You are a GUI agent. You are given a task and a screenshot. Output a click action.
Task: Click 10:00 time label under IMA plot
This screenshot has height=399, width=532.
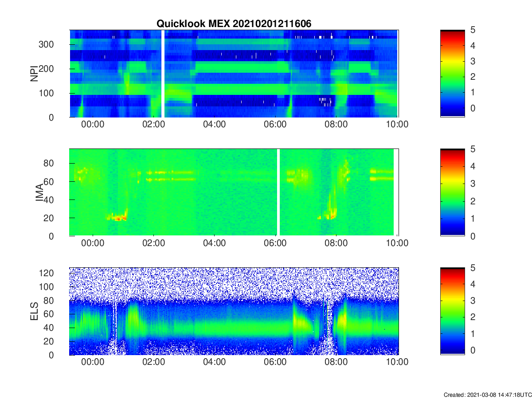397,243
